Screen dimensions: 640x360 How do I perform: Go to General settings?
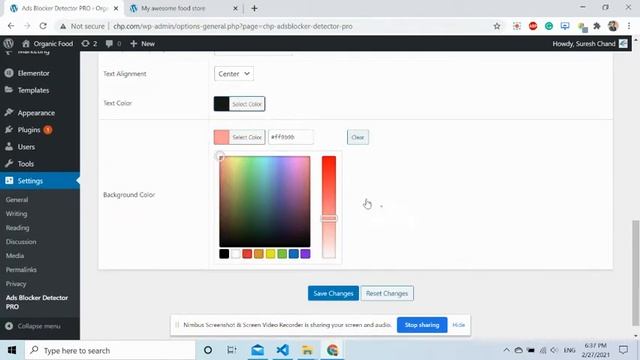pos(17,200)
